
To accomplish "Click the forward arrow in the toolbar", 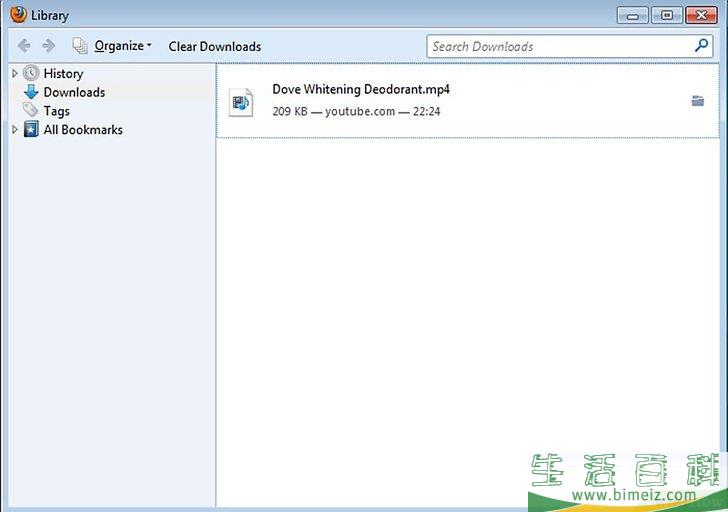I will point(48,46).
